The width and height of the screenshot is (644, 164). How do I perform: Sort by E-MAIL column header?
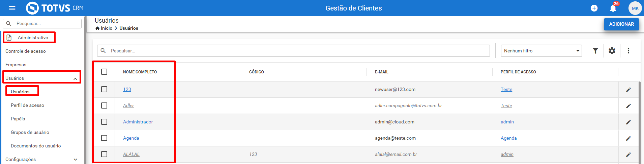(x=382, y=72)
